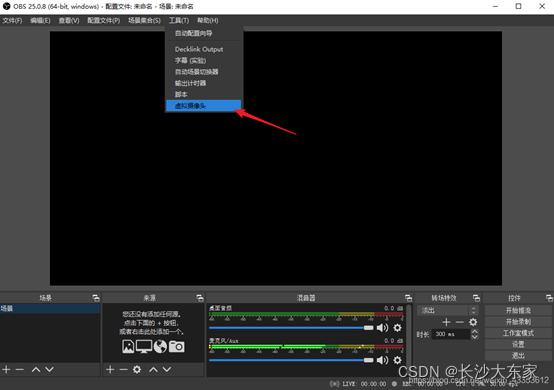This screenshot has width=554, height=390.
Task: Open source properties gear icon
Action: pos(137,370)
